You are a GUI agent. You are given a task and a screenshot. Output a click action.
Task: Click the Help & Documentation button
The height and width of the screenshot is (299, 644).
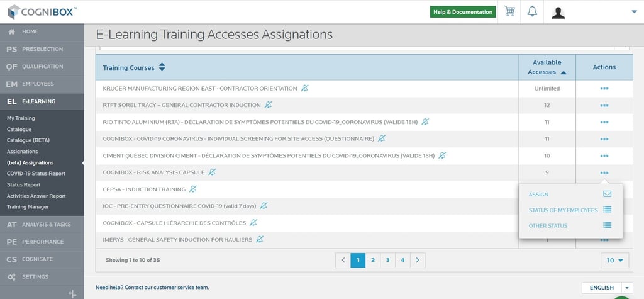tap(463, 12)
